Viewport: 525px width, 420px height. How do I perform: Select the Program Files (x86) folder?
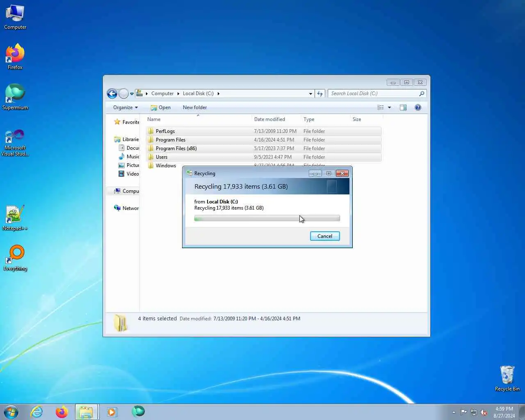coord(263,148)
